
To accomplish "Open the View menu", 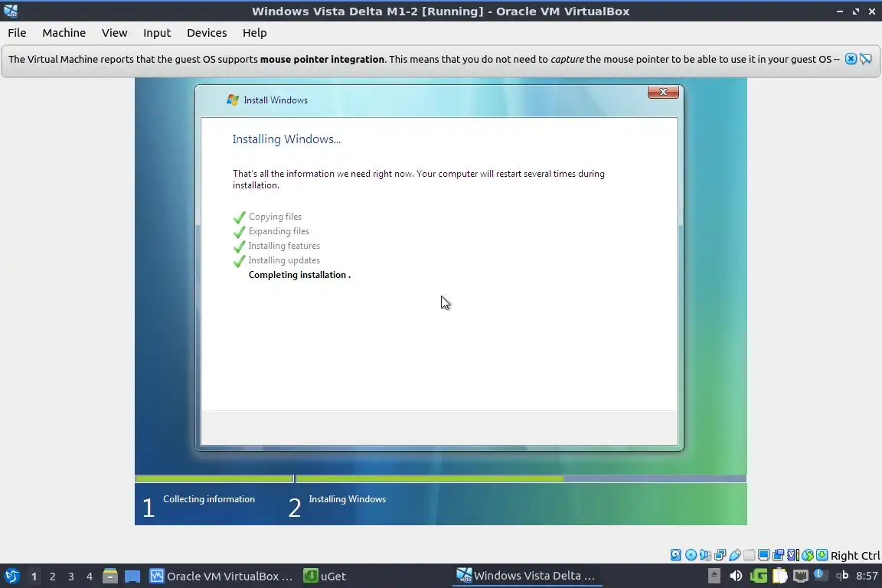I will pos(114,33).
